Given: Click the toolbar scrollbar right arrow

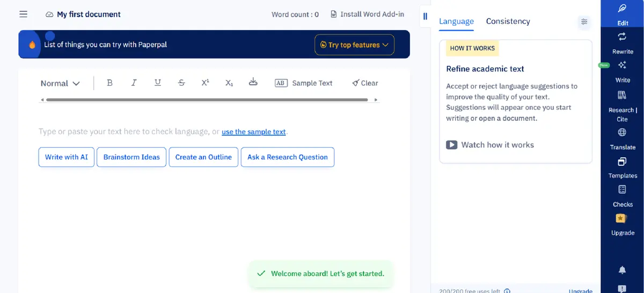Looking at the screenshot, I should point(376,100).
